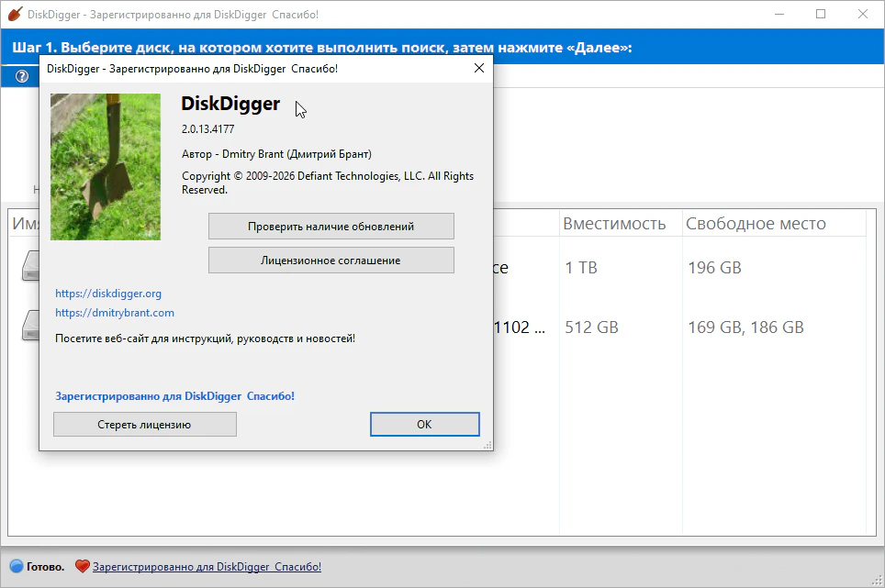
Task: Click the blue status ball icon near Готово
Action: 16,567
